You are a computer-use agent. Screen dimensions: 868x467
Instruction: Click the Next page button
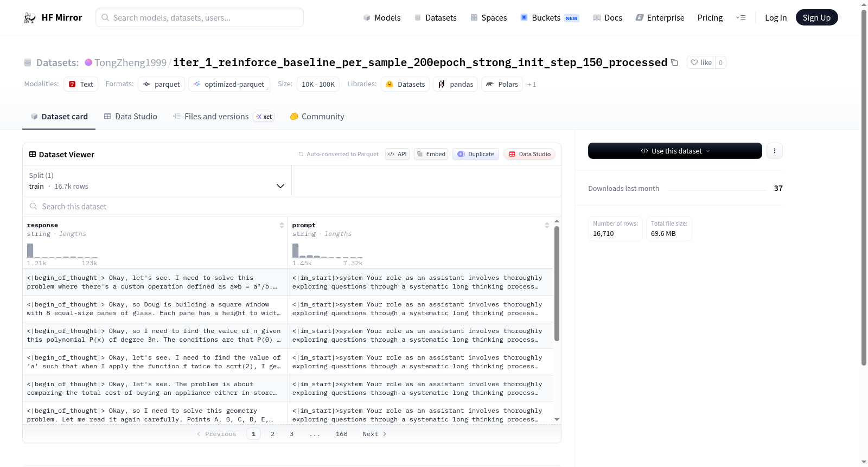(374, 434)
